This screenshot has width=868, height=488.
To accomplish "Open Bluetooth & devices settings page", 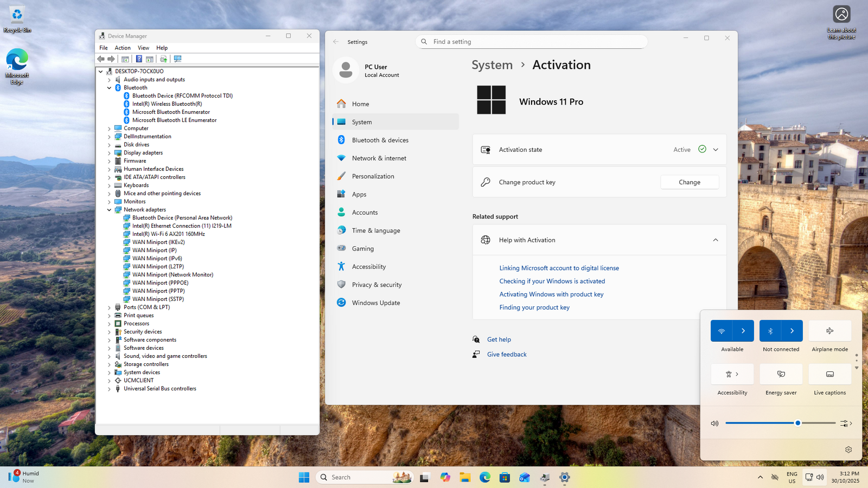I will point(380,140).
